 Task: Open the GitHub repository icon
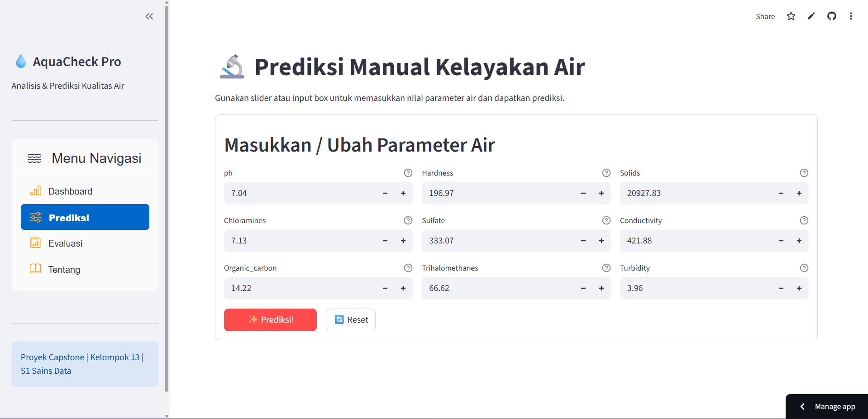[x=831, y=16]
